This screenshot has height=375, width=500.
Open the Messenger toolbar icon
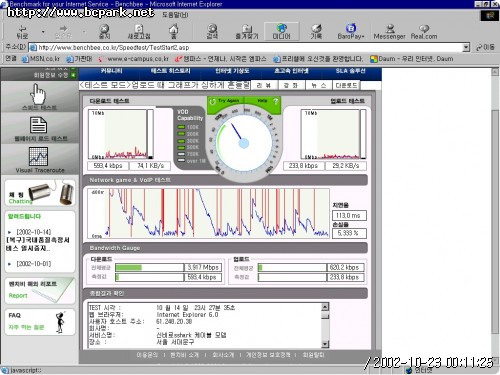click(389, 31)
